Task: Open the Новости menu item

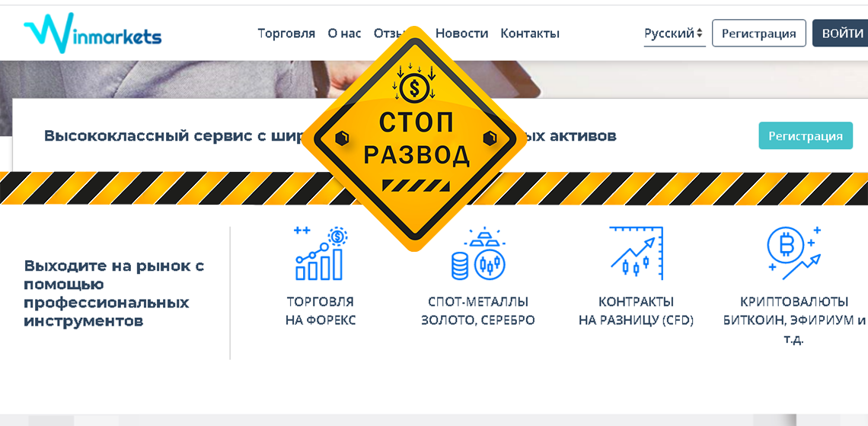Action: (461, 33)
